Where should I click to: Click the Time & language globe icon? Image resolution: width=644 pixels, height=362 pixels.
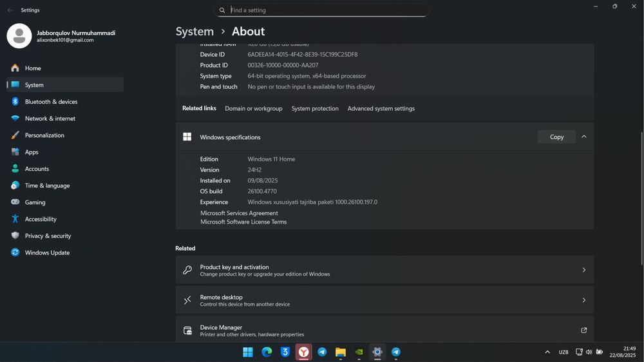pyautogui.click(x=15, y=186)
